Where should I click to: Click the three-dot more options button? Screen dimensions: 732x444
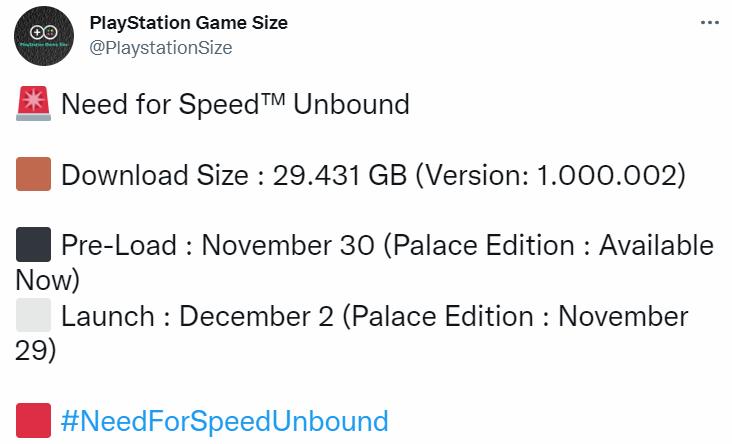click(x=709, y=24)
